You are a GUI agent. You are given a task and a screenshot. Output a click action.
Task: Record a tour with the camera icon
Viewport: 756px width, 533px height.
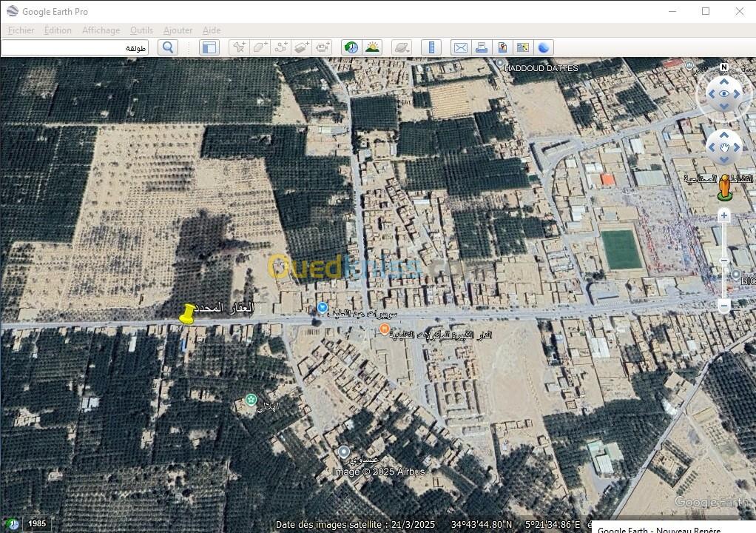coord(323,47)
